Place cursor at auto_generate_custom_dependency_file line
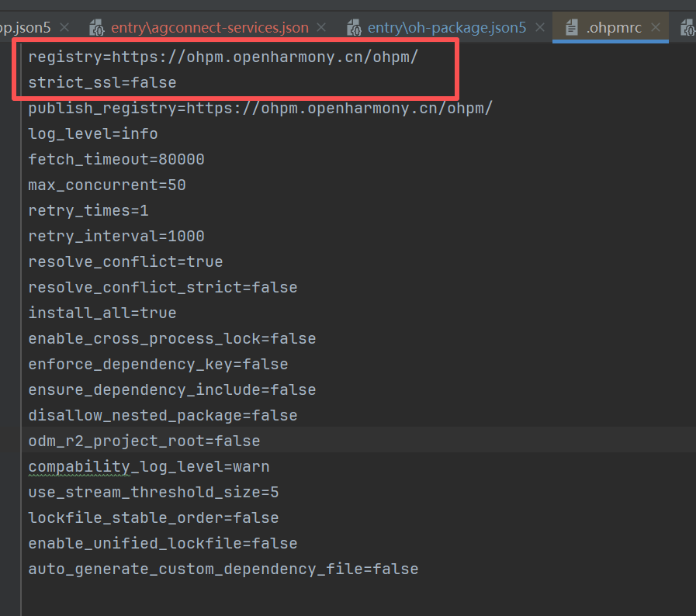 click(x=223, y=569)
